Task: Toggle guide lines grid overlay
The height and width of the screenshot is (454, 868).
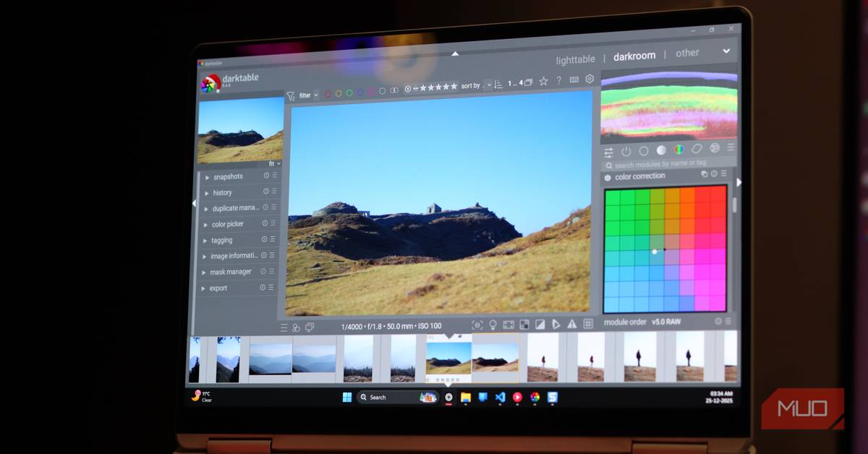Action: point(588,324)
